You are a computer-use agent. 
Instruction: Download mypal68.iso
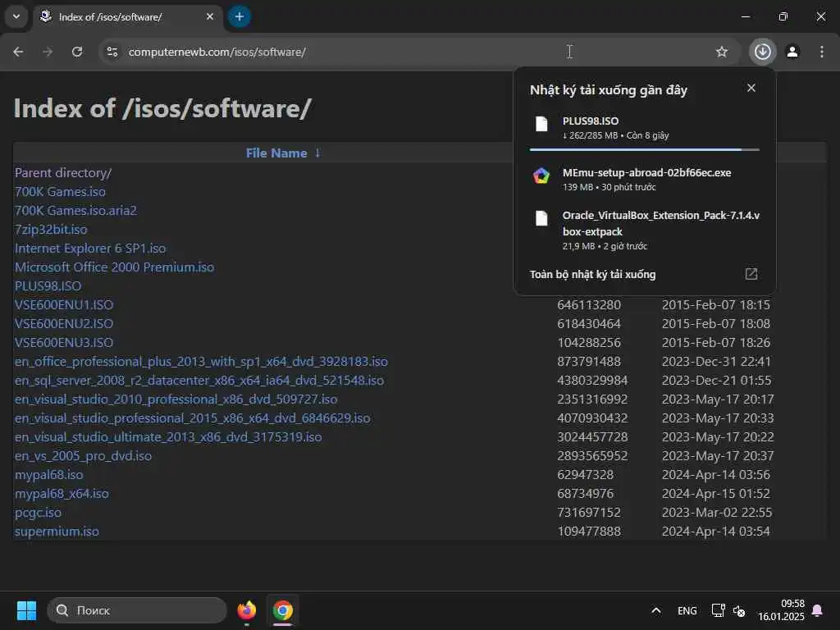click(x=48, y=475)
